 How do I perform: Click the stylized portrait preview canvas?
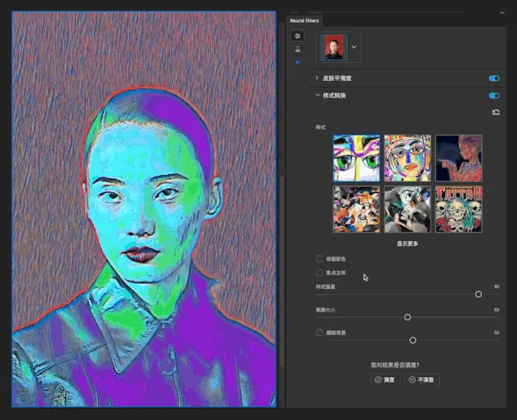[144, 210]
